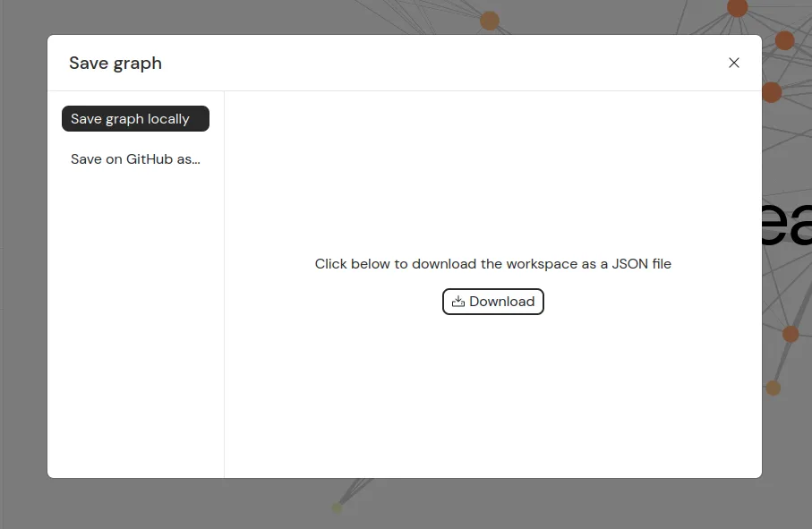Select the light orange node at lower right
The image size is (812, 529).
(774, 388)
